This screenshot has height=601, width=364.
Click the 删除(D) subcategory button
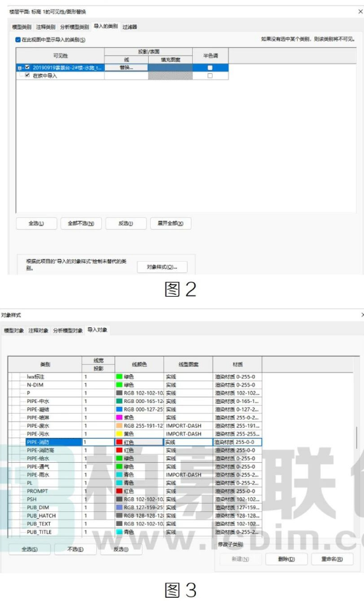[286, 559]
